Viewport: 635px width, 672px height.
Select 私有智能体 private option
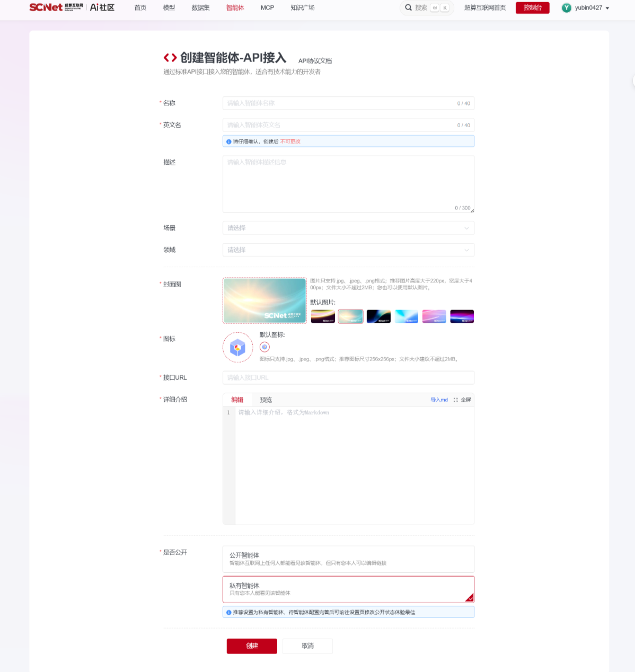coord(348,589)
